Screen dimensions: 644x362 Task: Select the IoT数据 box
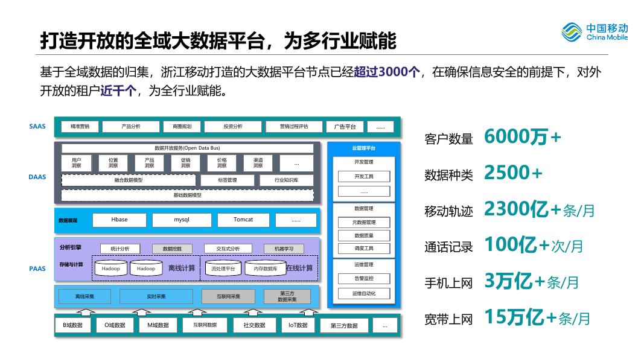pyautogui.click(x=298, y=325)
